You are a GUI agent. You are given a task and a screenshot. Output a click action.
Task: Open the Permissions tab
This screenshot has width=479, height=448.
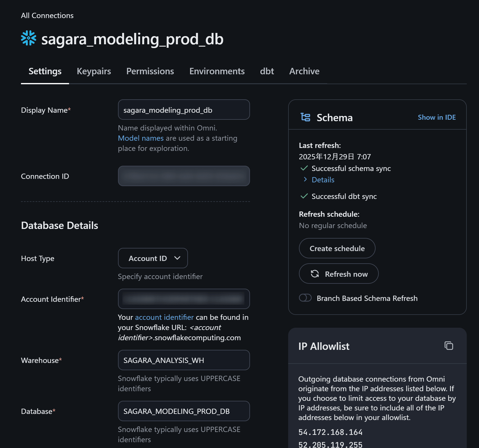(150, 71)
